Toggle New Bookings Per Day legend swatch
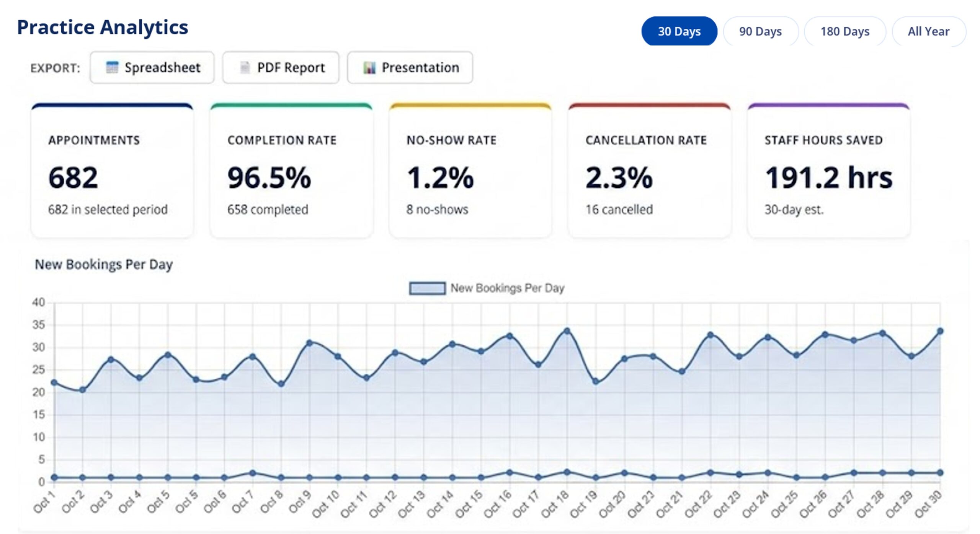Image resolution: width=980 pixels, height=534 pixels. point(427,288)
